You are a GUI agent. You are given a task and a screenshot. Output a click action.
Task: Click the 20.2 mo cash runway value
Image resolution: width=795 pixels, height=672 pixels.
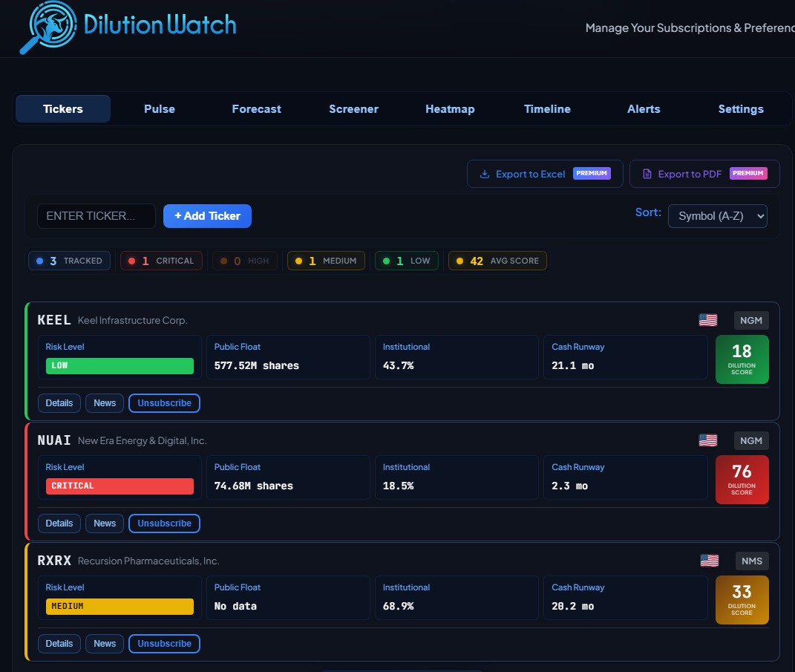click(572, 606)
